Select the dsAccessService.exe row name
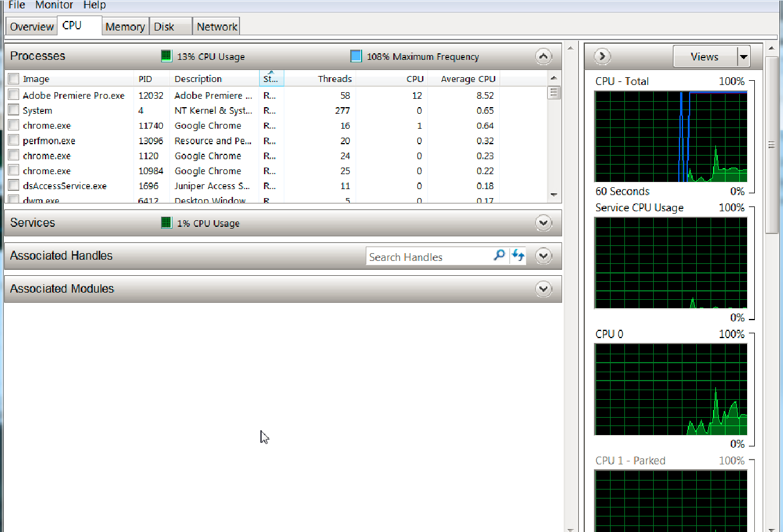The image size is (783, 532). [x=65, y=186]
